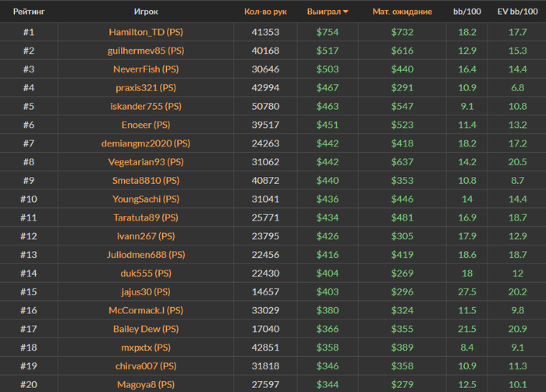Open iskander755 (PS) player page
Viewport: 546px width, 392px height.
pyautogui.click(x=146, y=106)
